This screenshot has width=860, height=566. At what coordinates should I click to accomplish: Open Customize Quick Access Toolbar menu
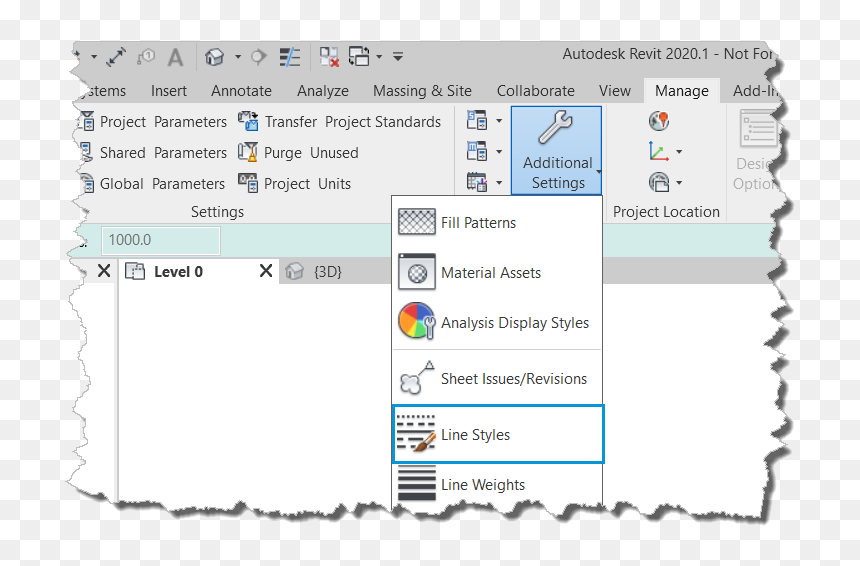point(398,56)
